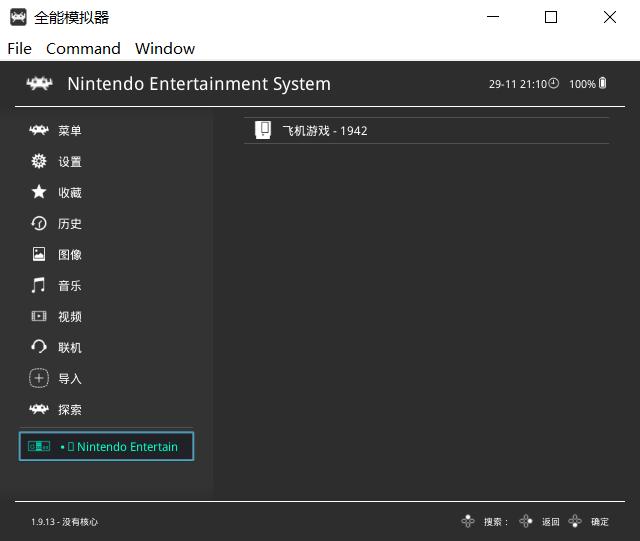Select the 导入 import label
640x541 pixels.
70,379
